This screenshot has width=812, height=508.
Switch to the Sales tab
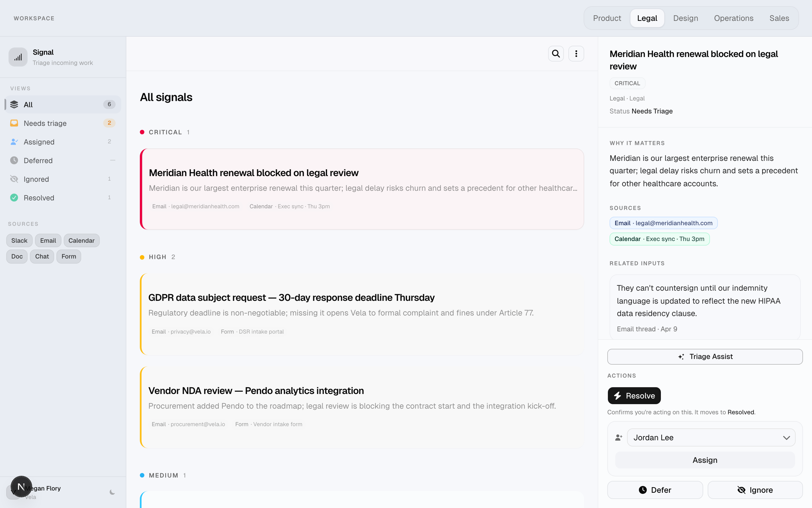coord(779,18)
